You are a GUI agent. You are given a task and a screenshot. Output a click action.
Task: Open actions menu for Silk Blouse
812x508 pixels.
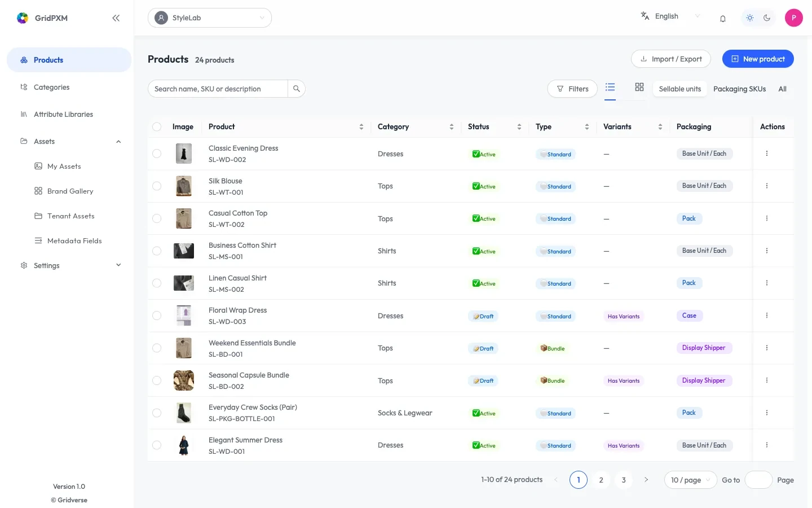(x=767, y=186)
